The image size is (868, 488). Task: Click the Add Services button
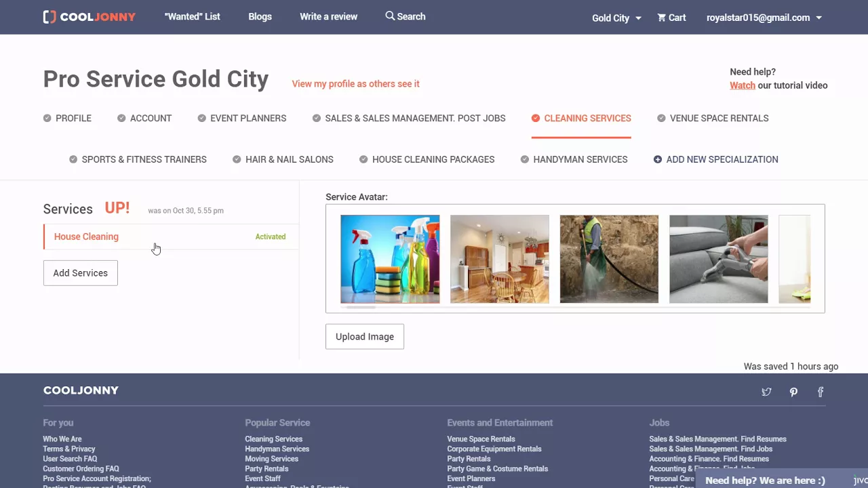click(81, 273)
